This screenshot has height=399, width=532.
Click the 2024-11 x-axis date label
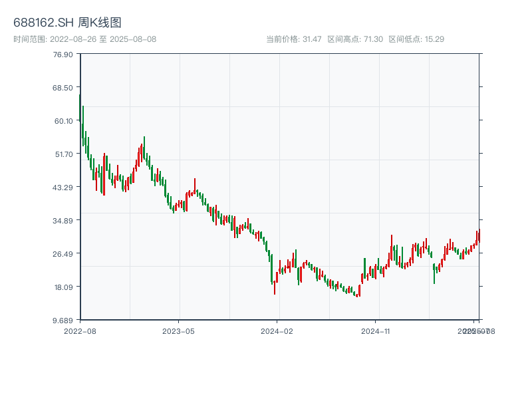376,331
